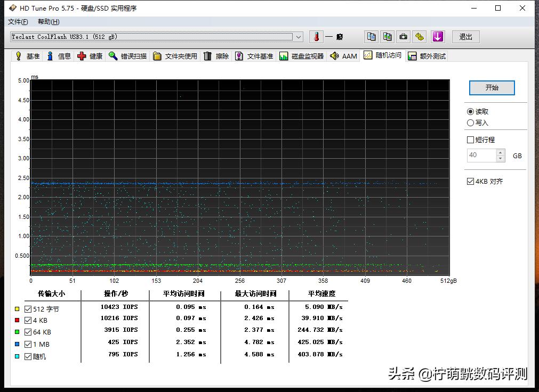Viewport: 539px width, 392px height.
Task: Take a screenshot with the camera icon
Action: [403, 36]
